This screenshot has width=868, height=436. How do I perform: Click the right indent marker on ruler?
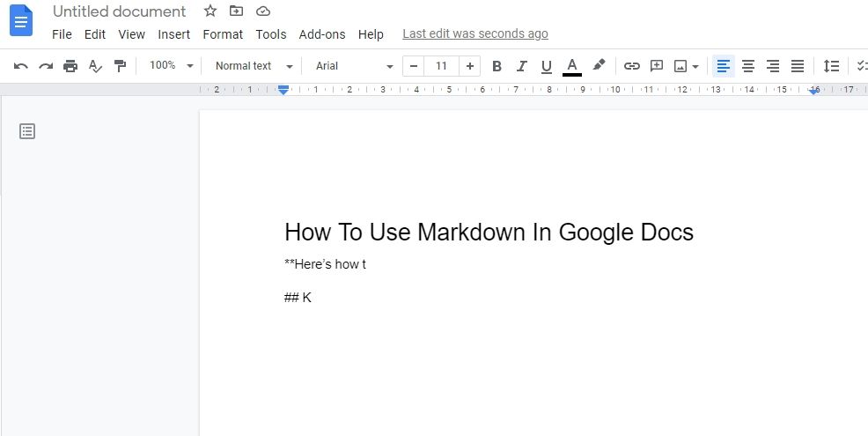pos(813,92)
